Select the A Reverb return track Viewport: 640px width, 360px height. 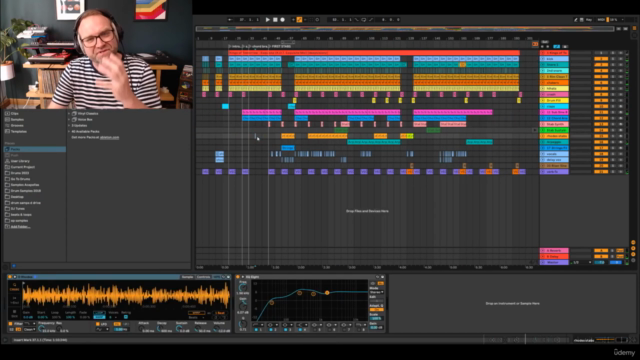pyautogui.click(x=554, y=251)
